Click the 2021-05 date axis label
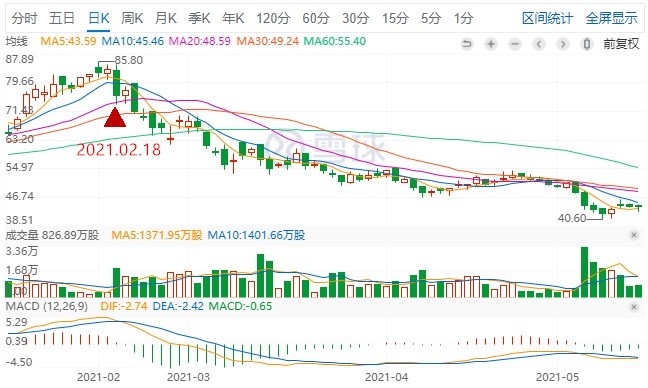Viewport: 648px width, 388px height. click(558, 377)
